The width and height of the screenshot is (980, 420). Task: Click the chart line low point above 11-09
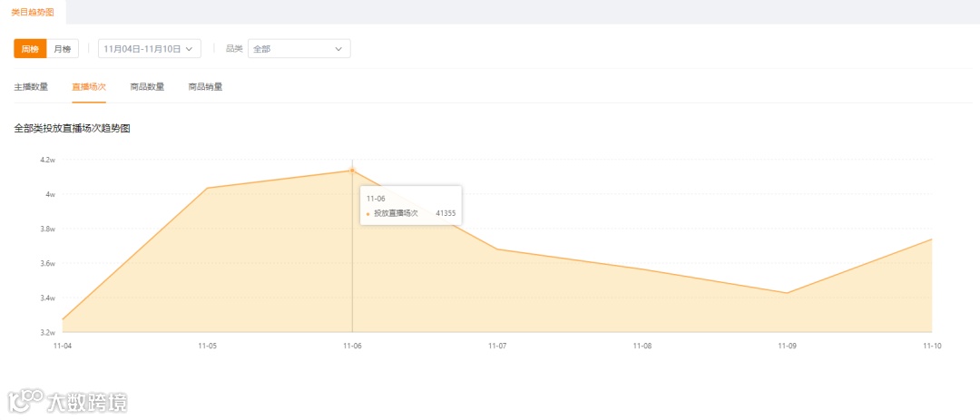coord(787,293)
